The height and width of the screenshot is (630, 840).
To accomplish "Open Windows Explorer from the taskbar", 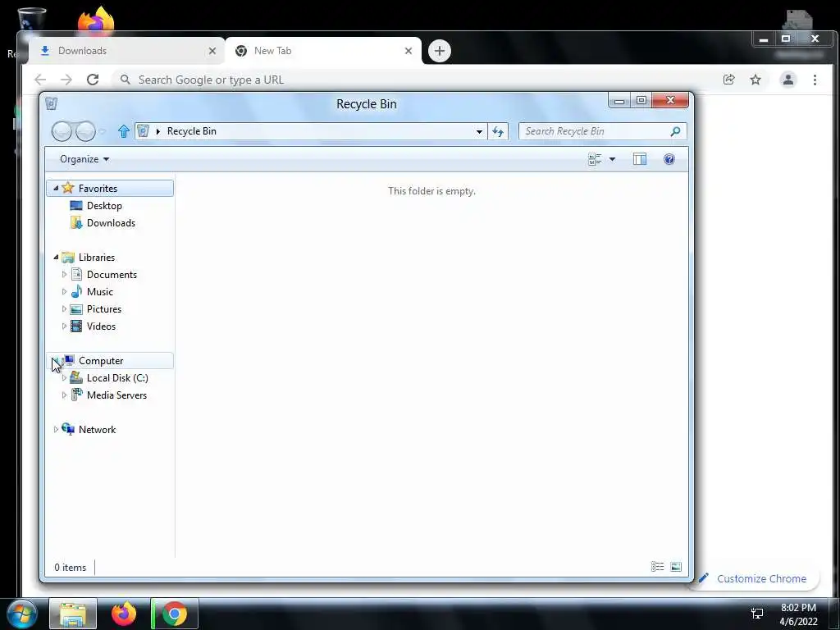I will [x=73, y=614].
